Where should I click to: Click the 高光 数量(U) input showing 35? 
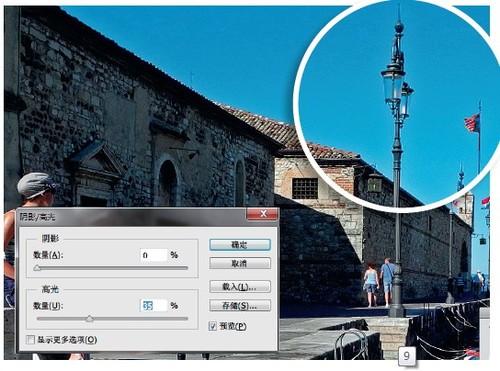coord(154,306)
